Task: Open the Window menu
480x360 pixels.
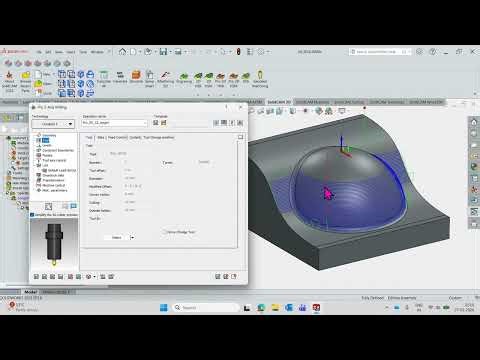Action: pyautogui.click(x=97, y=52)
